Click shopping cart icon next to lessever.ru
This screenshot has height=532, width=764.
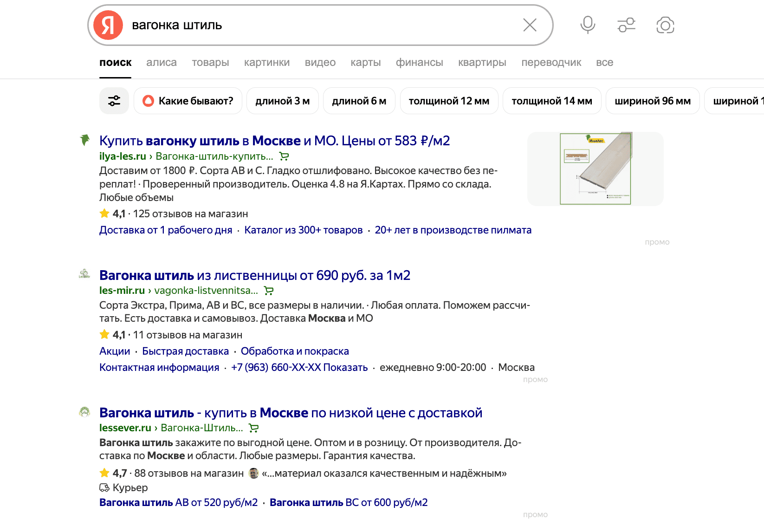pyautogui.click(x=254, y=428)
